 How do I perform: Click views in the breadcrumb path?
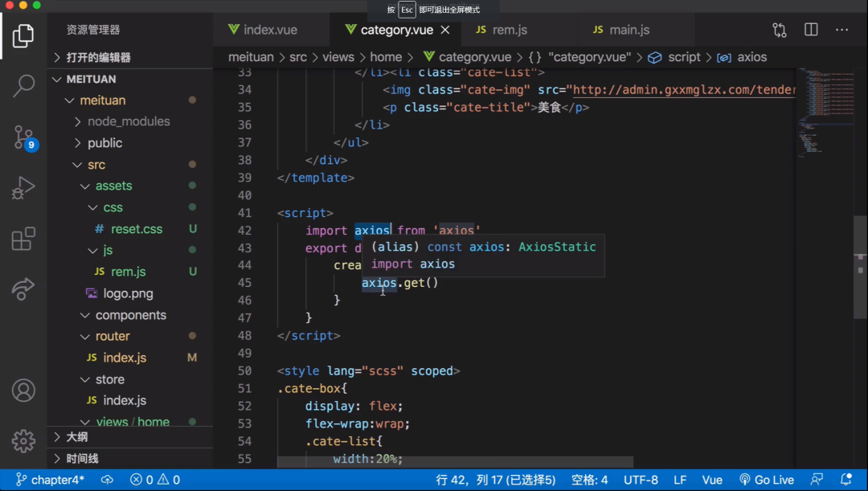[338, 57]
